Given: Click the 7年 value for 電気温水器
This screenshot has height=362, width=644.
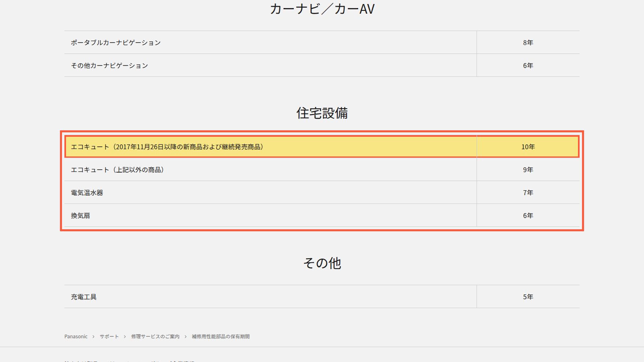Looking at the screenshot, I should pos(528,193).
